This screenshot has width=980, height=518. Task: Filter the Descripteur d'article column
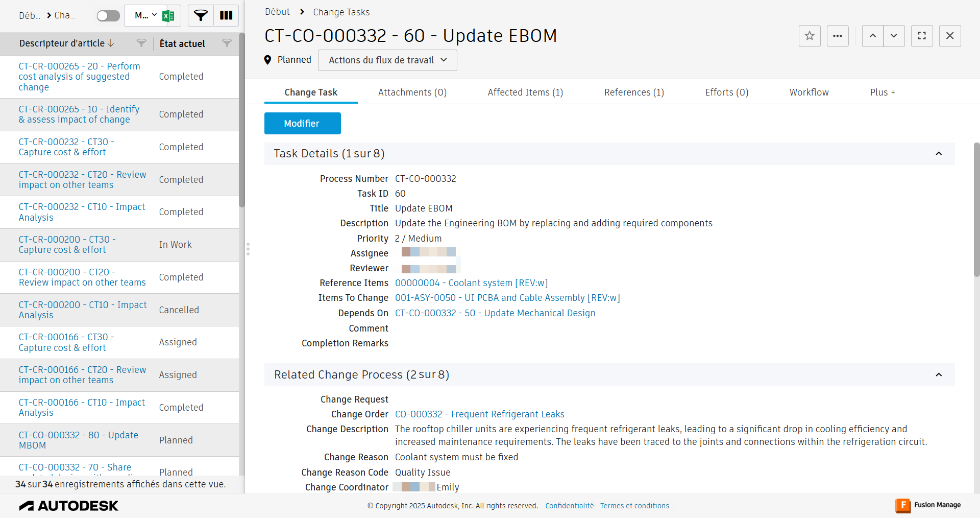pyautogui.click(x=141, y=43)
